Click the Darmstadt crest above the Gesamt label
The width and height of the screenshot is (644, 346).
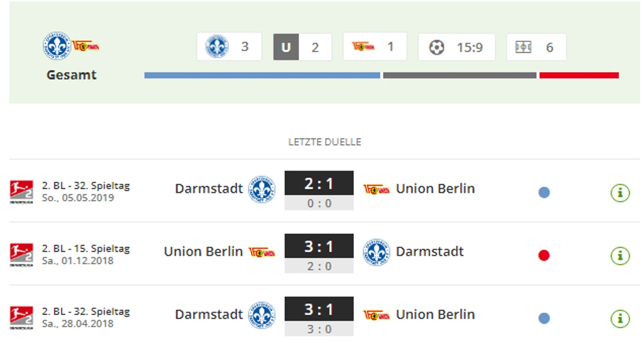[57, 46]
